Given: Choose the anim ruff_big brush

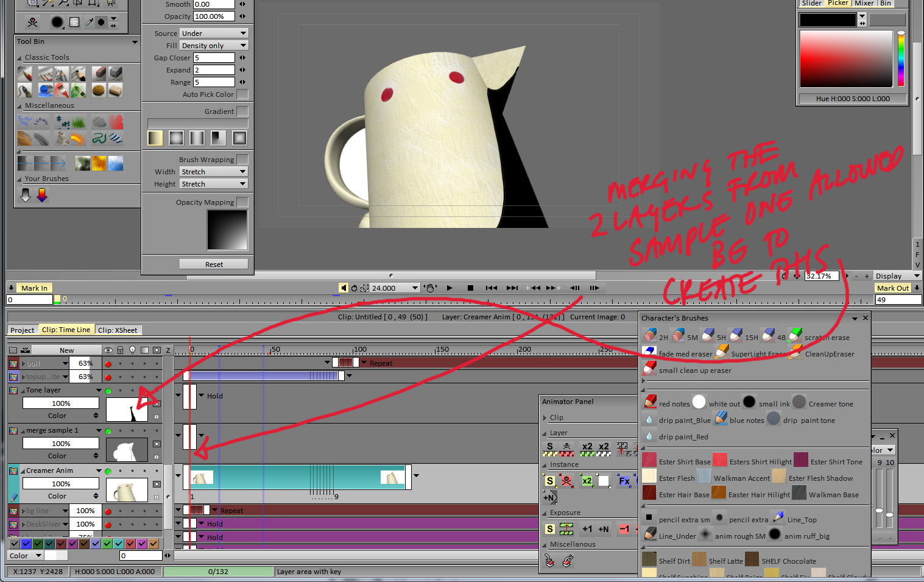Looking at the screenshot, I should click(775, 534).
